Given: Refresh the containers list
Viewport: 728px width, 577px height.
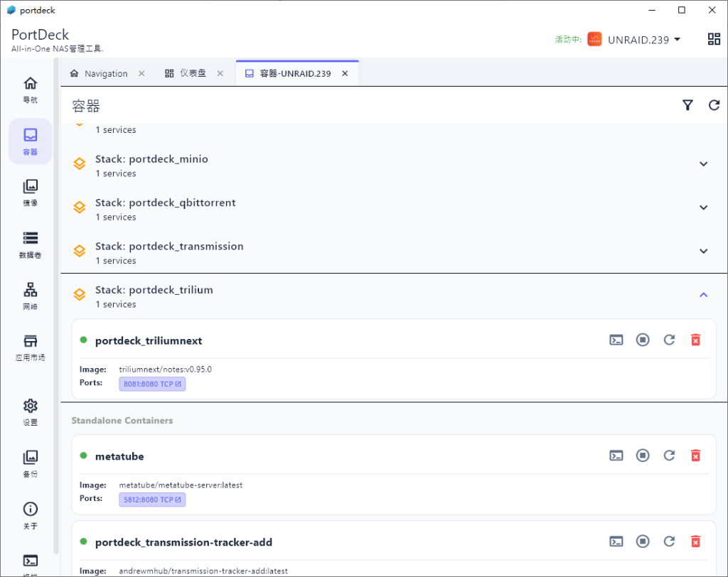Looking at the screenshot, I should coord(714,105).
